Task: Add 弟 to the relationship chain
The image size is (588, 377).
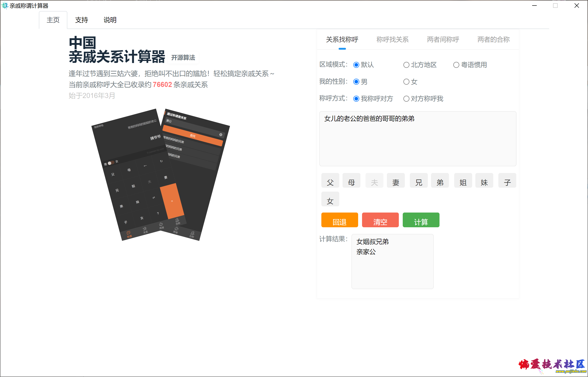Action: pyautogui.click(x=440, y=180)
